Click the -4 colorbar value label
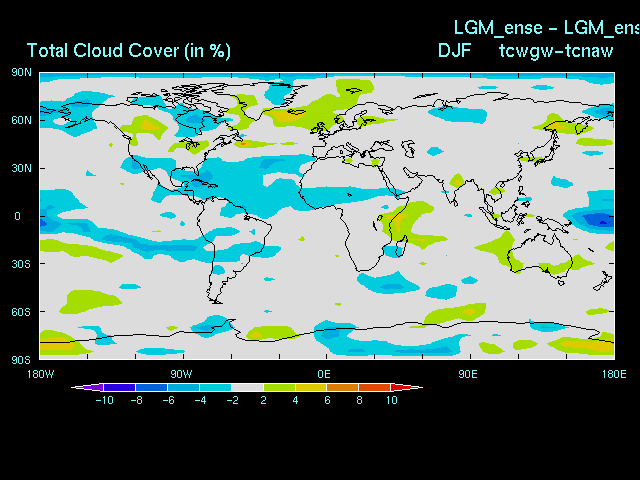640x480 pixels. [x=200, y=400]
